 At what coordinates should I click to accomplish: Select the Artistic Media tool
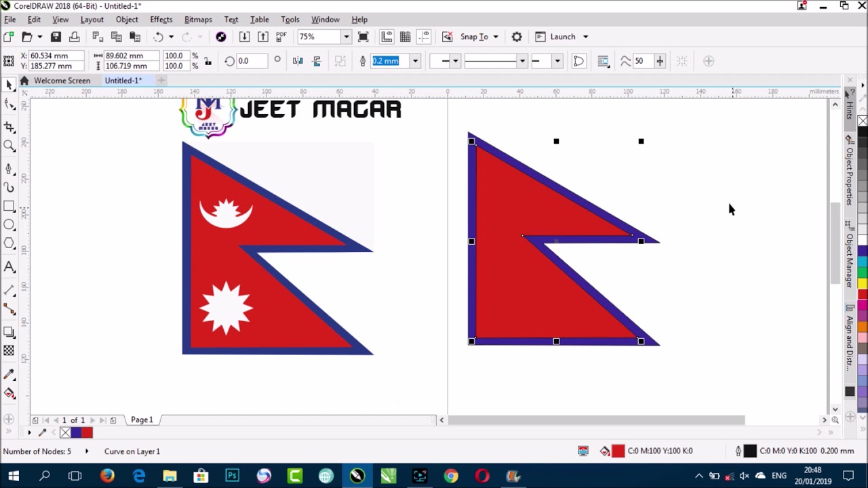coord(9,188)
